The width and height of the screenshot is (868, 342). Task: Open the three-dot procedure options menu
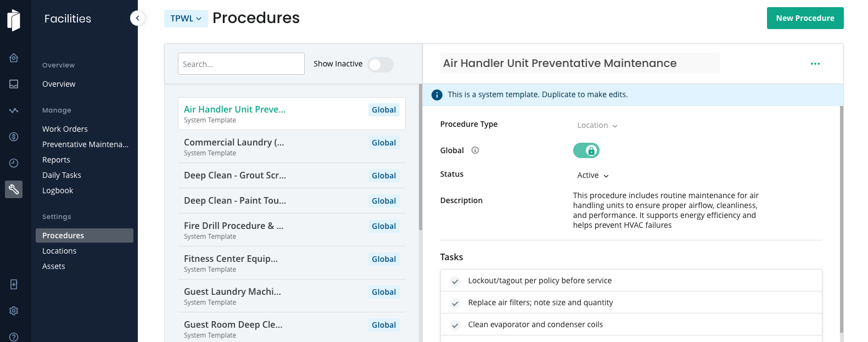[x=815, y=64]
